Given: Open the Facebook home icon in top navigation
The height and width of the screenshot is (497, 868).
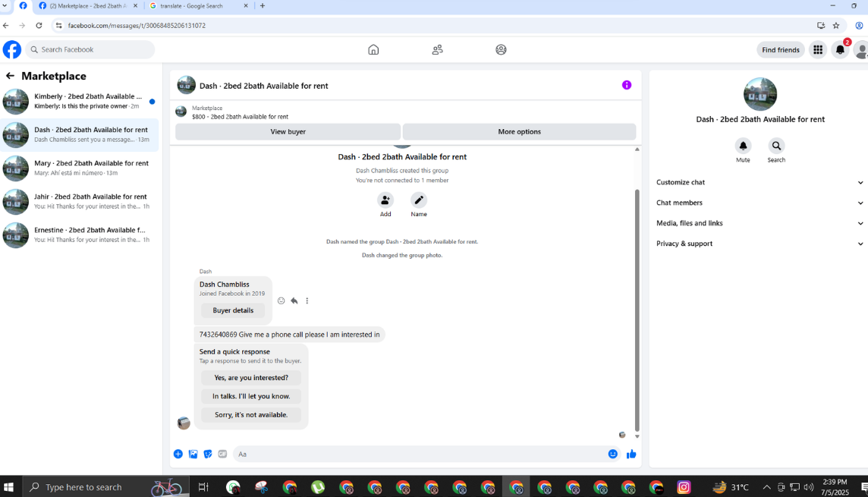Looking at the screenshot, I should click(x=373, y=50).
